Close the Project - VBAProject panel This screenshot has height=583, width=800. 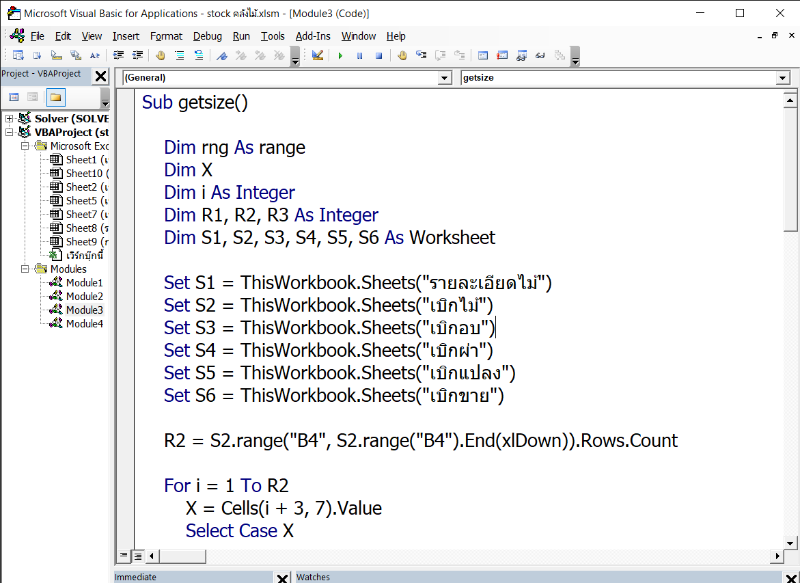pos(101,75)
